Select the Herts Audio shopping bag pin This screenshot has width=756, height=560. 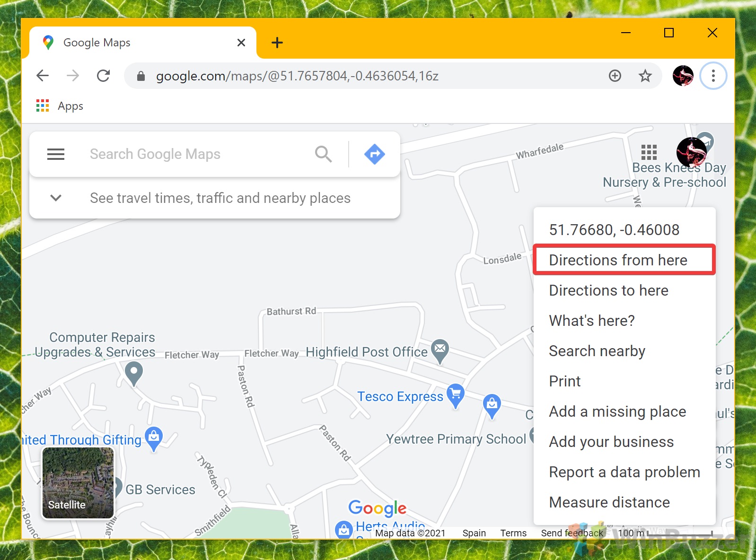click(x=344, y=530)
